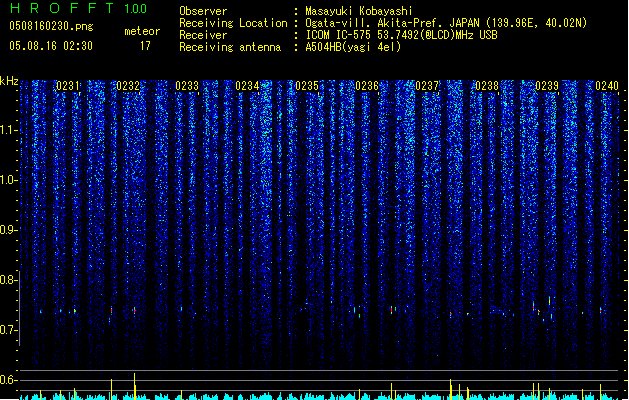Click the 0.8 frequency axis label
This screenshot has height=400, width=629.
pos(8,280)
